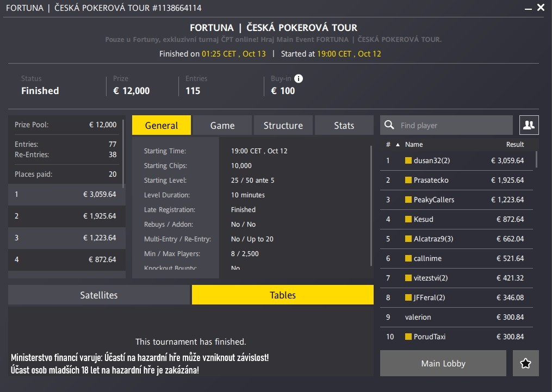The image size is (552, 392).
Task: Open the Main Lobby
Action: coord(442,363)
